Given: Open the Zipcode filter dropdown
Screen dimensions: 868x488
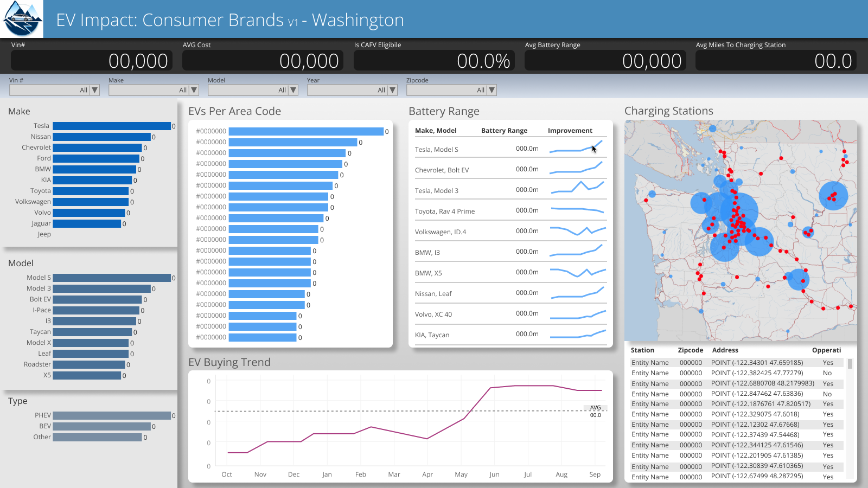Looking at the screenshot, I should [492, 91].
